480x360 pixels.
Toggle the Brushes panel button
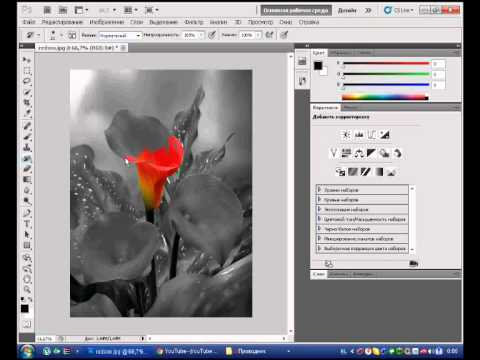[x=72, y=35]
